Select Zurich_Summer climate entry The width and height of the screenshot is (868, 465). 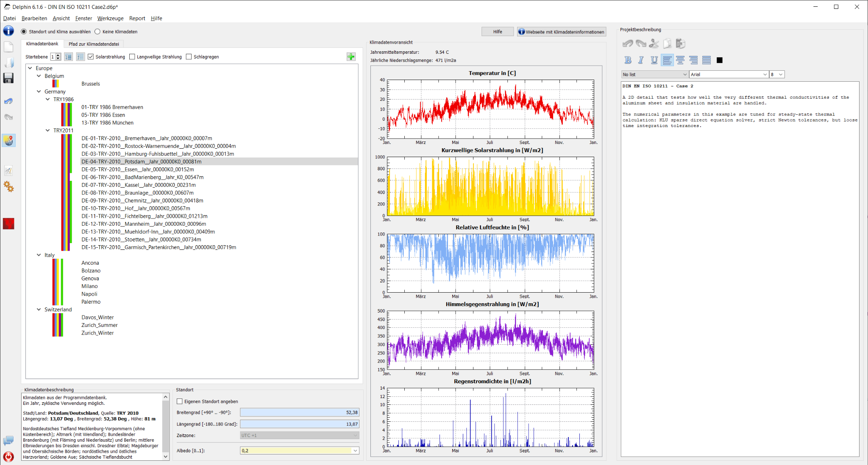pos(100,325)
